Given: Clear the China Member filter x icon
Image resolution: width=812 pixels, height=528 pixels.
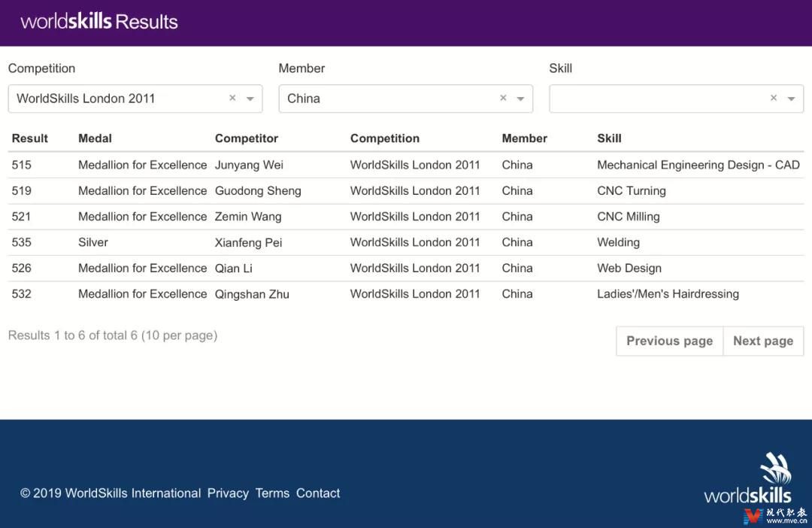Looking at the screenshot, I should point(503,99).
